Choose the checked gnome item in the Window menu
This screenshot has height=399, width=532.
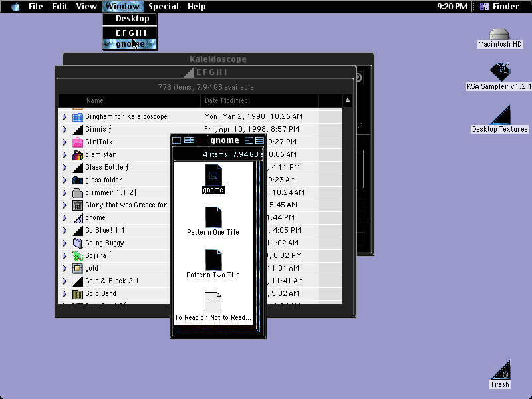tap(130, 44)
